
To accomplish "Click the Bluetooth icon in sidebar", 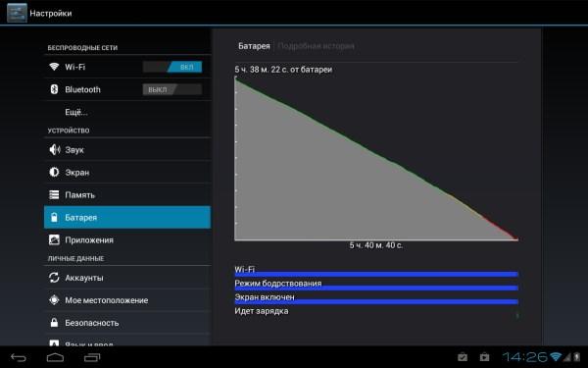I will [x=54, y=89].
